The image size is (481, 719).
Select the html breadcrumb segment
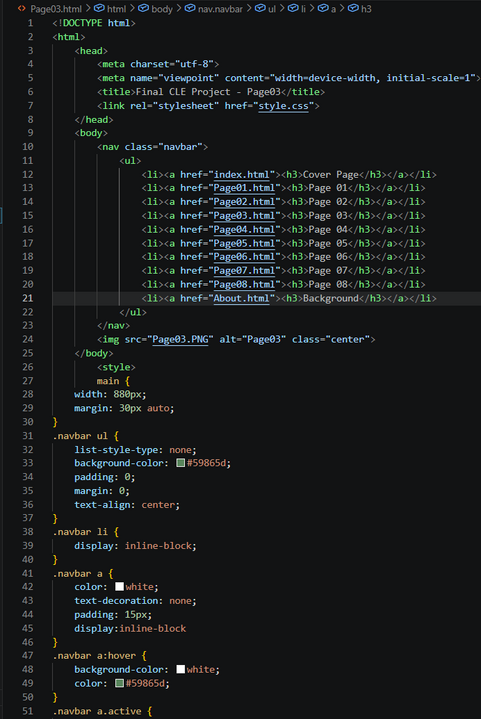[116, 9]
